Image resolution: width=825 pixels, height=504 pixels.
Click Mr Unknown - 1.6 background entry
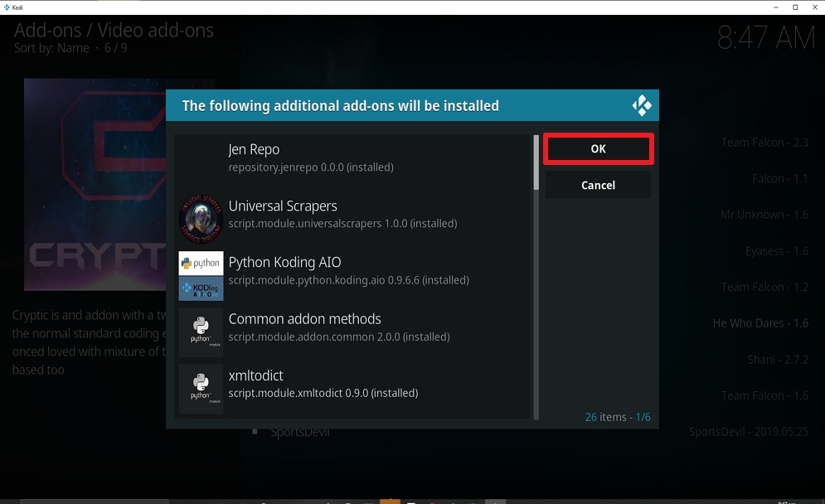tap(764, 215)
